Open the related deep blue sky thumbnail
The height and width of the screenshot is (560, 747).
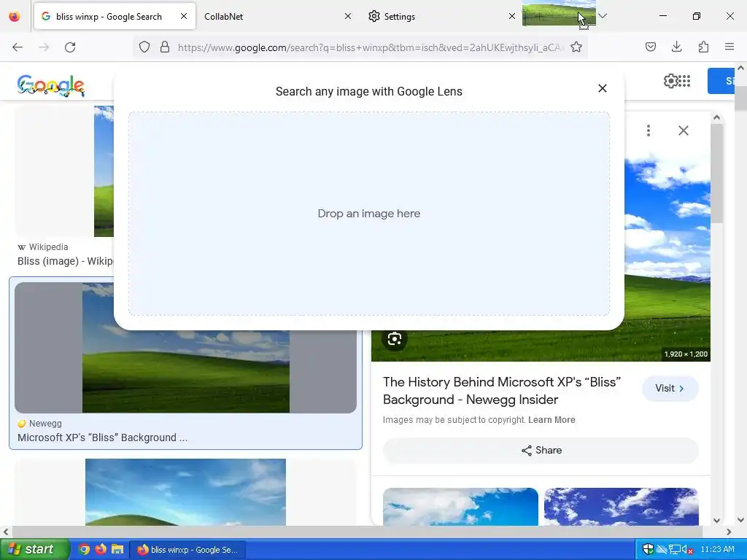pyautogui.click(x=622, y=507)
